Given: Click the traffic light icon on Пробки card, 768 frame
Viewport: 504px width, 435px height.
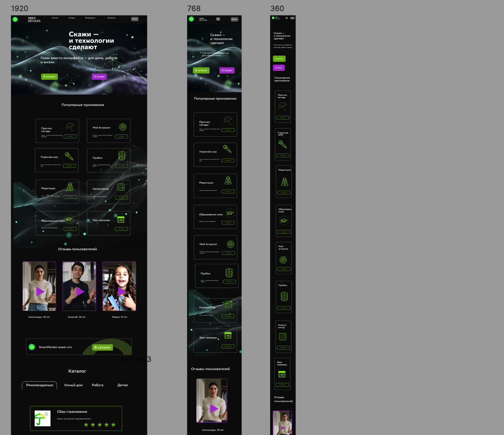Looking at the screenshot, I should click(229, 273).
